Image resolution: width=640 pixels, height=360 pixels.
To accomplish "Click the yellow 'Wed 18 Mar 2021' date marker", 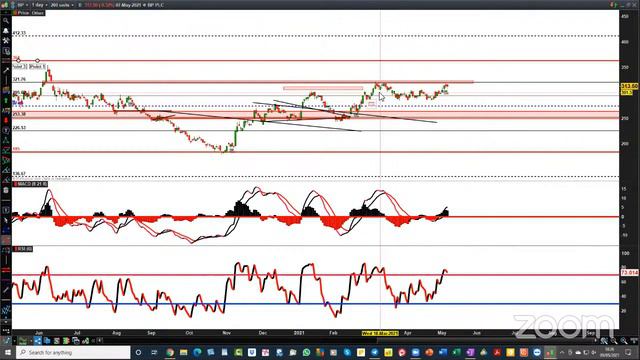I will click(x=380, y=333).
